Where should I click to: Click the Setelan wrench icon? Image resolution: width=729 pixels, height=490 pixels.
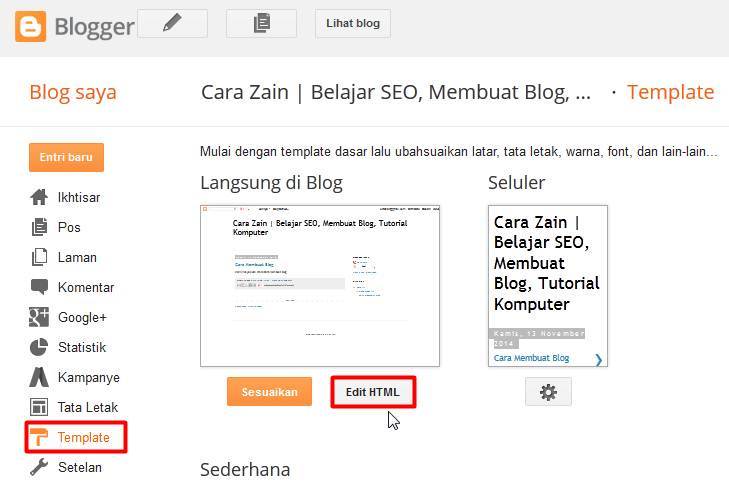[39, 467]
